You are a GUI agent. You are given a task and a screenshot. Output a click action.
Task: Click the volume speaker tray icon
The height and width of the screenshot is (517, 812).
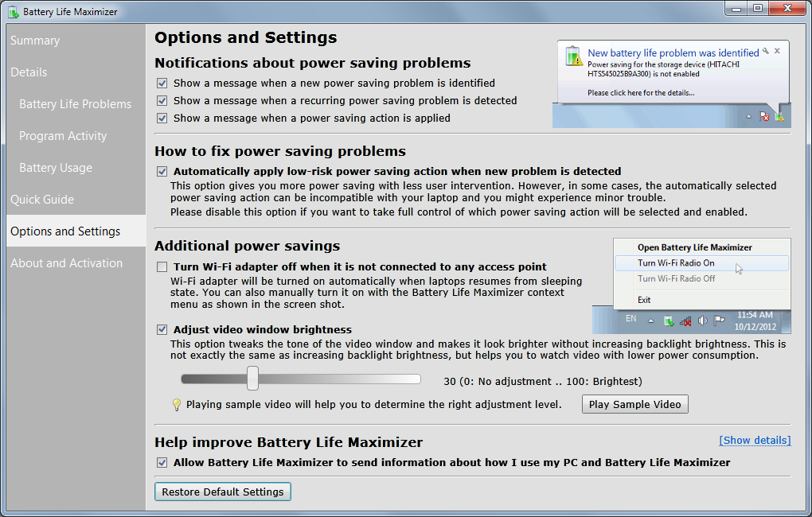pyautogui.click(x=702, y=321)
